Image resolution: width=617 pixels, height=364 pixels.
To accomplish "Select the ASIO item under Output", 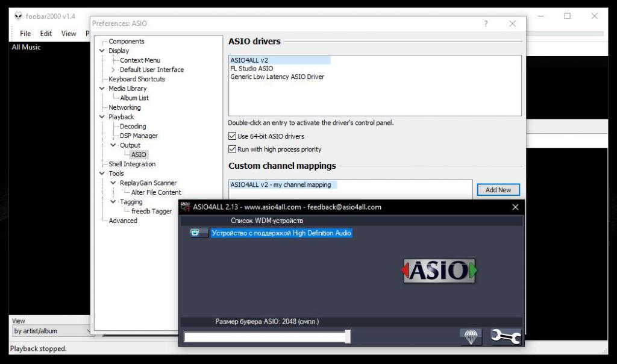I will coord(139,155).
